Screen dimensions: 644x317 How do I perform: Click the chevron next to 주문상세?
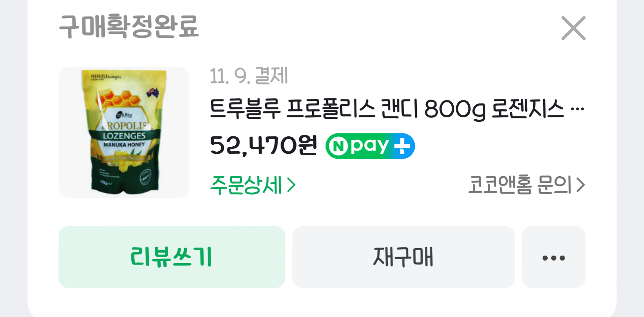tap(292, 185)
